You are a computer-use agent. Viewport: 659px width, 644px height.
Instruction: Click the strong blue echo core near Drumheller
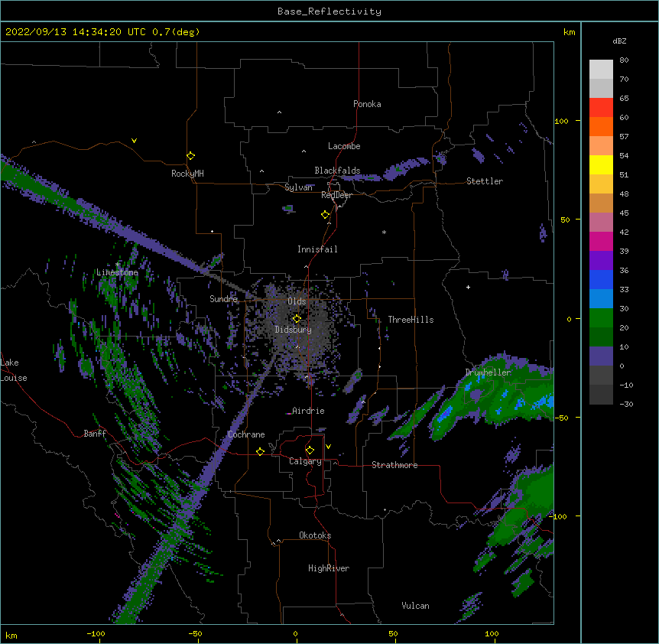tap(445, 415)
